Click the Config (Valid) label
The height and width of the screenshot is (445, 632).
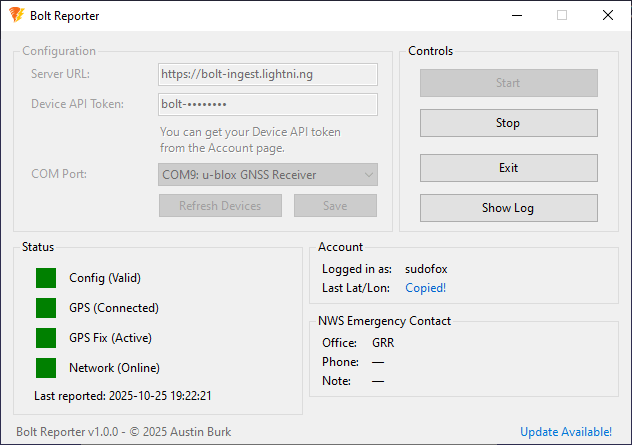click(105, 278)
